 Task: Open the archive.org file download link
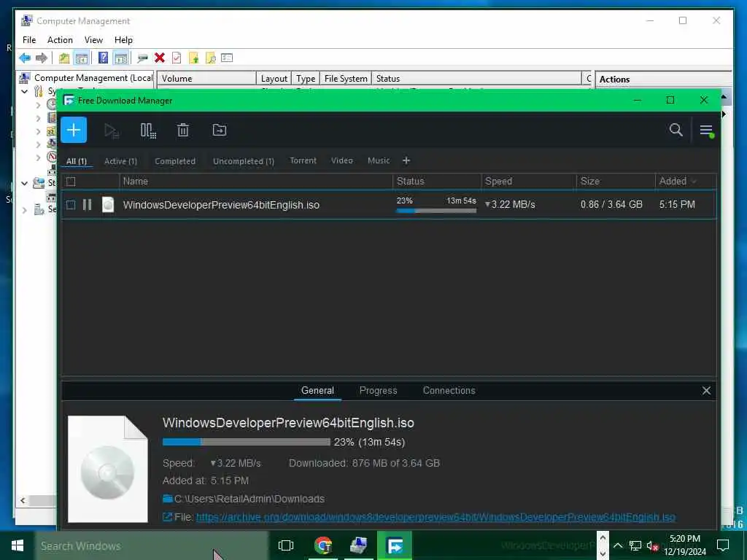(x=436, y=517)
